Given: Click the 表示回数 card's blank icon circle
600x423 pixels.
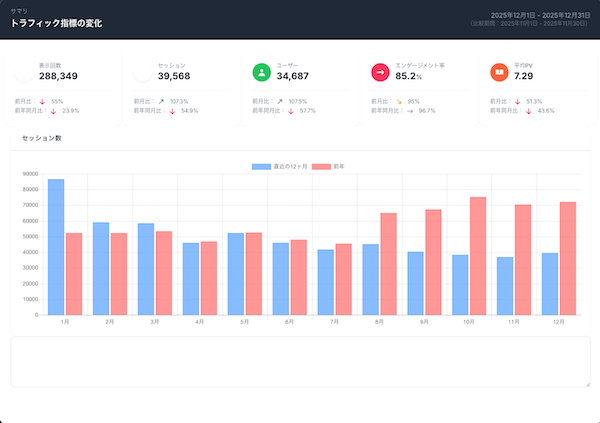Looking at the screenshot, I should [x=23, y=72].
